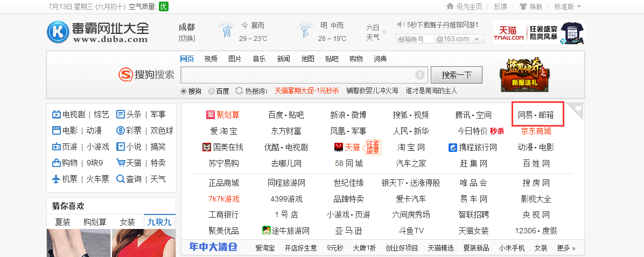The height and width of the screenshot is (257, 644).
Task: Click the book icon beside 小说
Action: [x=120, y=147]
